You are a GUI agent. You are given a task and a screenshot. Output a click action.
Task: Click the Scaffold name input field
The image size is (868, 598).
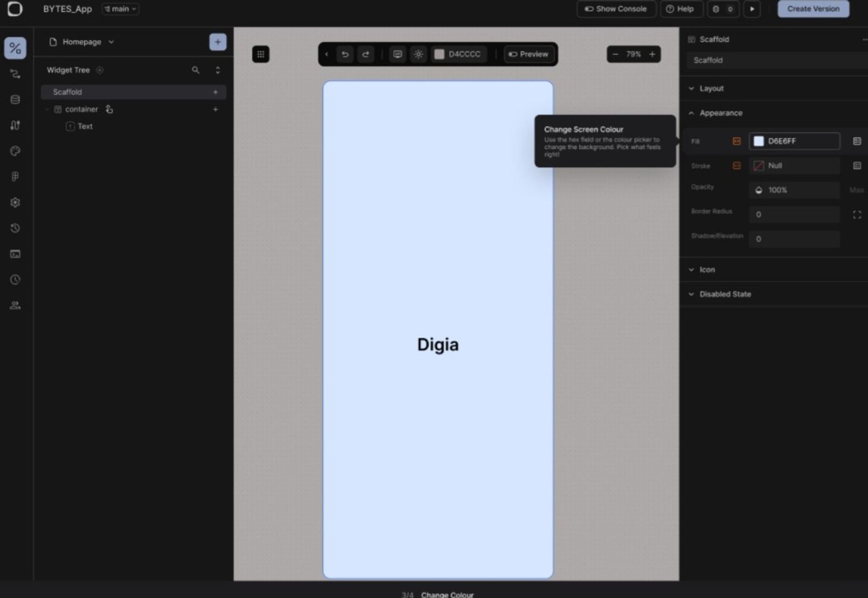777,60
